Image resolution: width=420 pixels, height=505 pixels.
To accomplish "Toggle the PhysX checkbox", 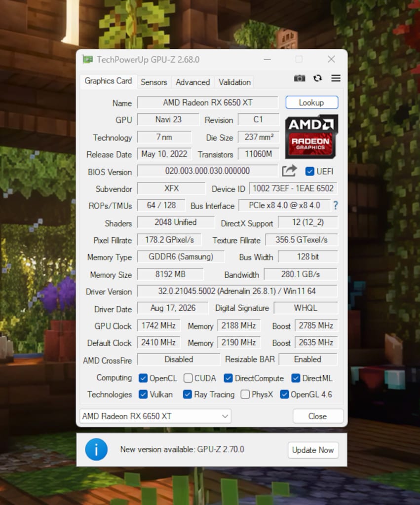I will (245, 394).
